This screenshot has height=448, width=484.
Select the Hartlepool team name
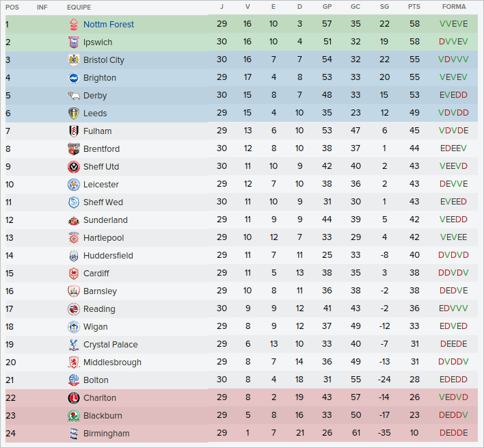[x=103, y=238]
